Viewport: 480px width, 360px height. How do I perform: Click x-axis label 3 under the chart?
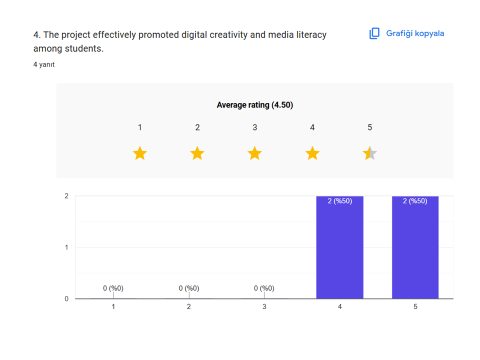[x=264, y=307]
